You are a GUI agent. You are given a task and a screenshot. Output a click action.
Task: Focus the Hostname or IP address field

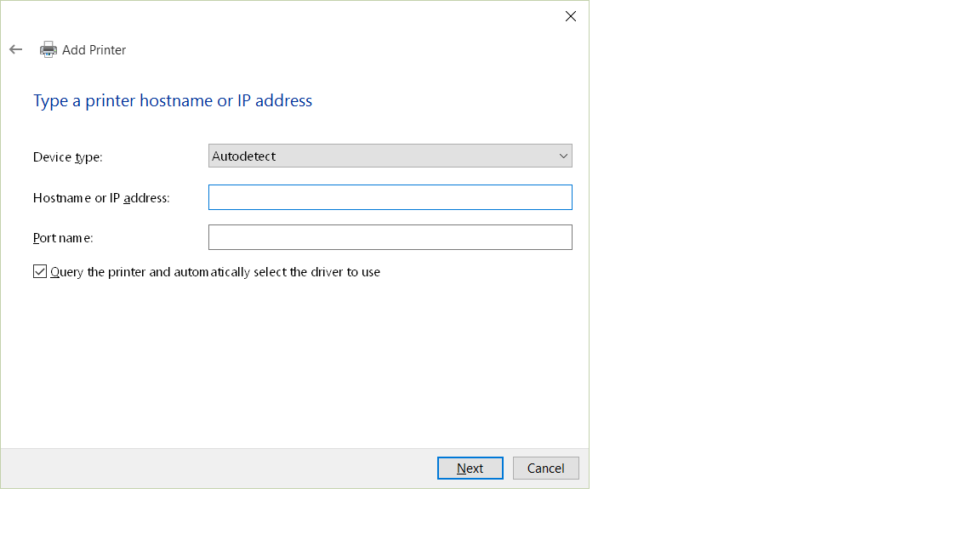[390, 197]
